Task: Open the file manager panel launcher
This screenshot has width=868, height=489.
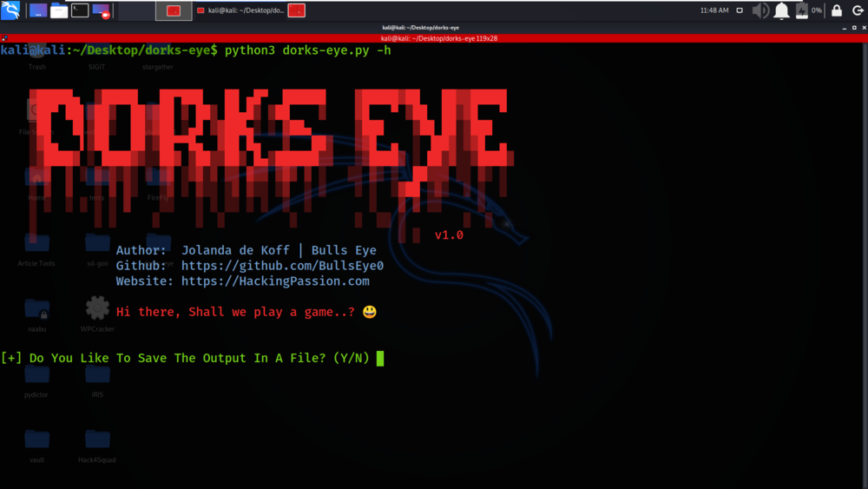Action: pos(59,10)
